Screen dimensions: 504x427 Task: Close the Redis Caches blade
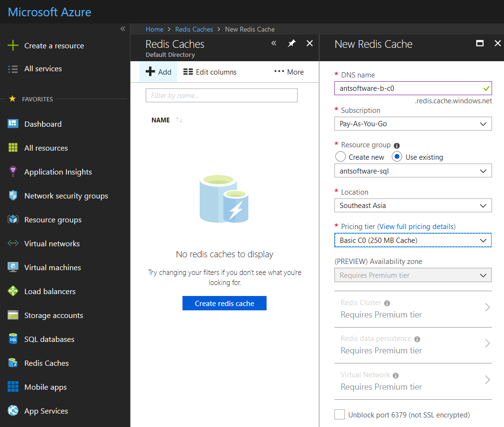tap(310, 43)
